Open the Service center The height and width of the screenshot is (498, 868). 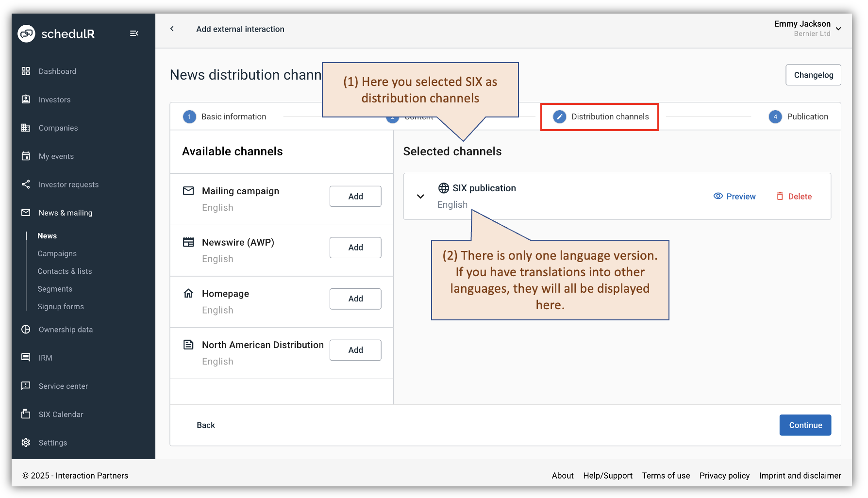click(x=63, y=386)
